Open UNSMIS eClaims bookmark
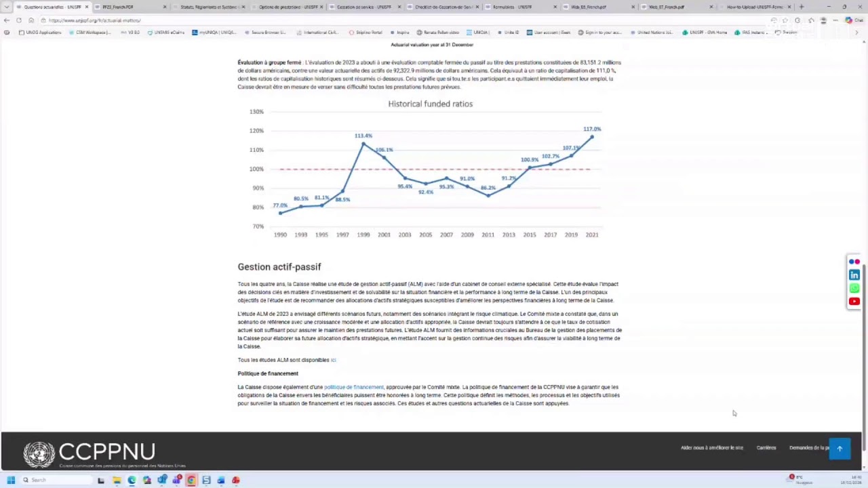Screen dimensions: 868x488 coord(165,33)
